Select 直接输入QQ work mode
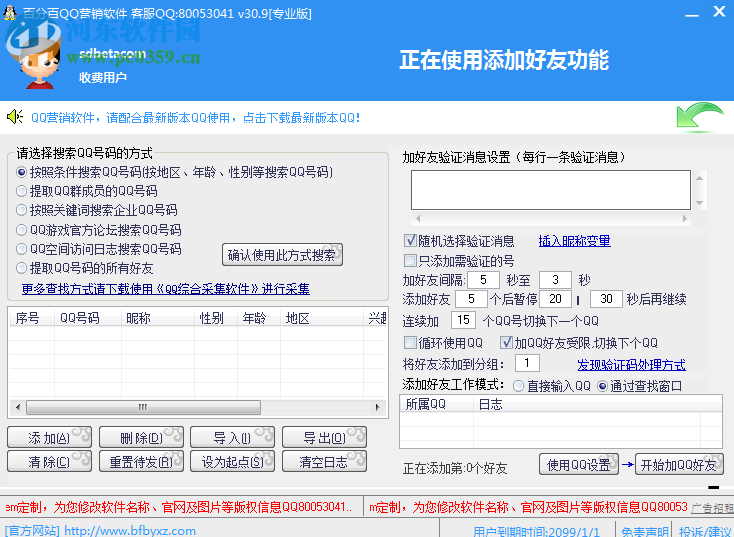 (518, 386)
